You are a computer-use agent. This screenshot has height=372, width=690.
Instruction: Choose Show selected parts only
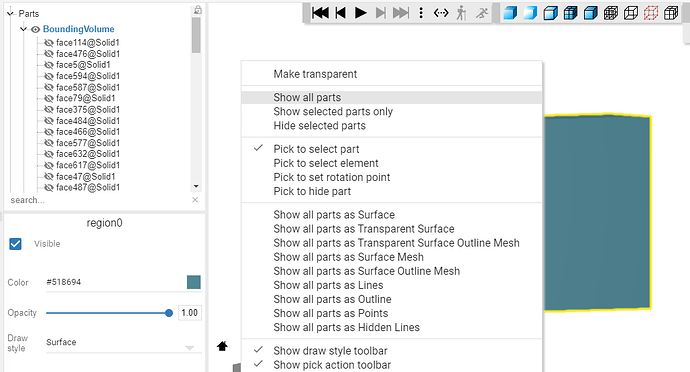392,111
